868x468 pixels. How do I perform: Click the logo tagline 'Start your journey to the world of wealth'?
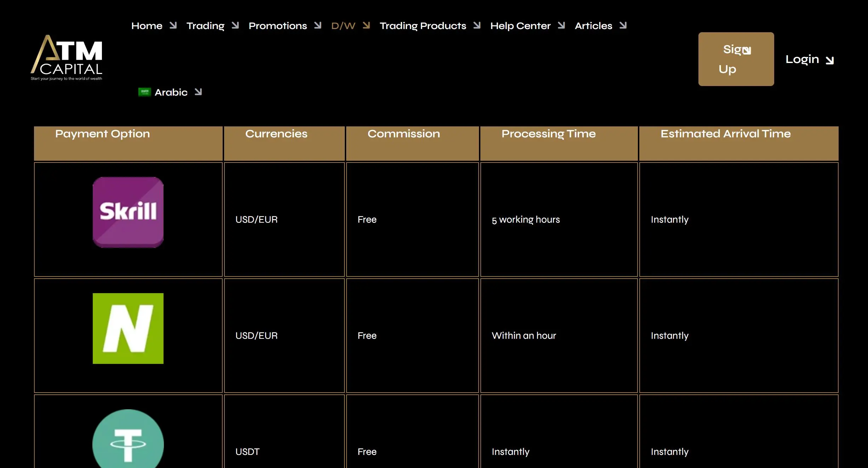coord(67,79)
